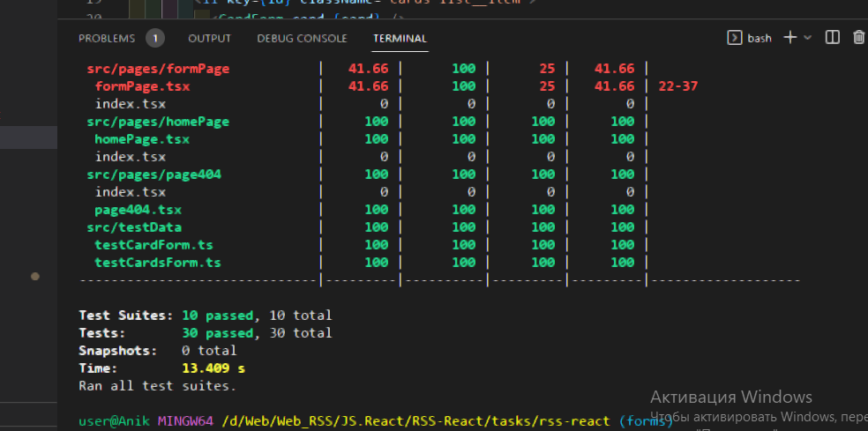Image resolution: width=868 pixels, height=431 pixels.
Task: Click the 25 functions value for formPage.tsx
Action: [x=547, y=86]
